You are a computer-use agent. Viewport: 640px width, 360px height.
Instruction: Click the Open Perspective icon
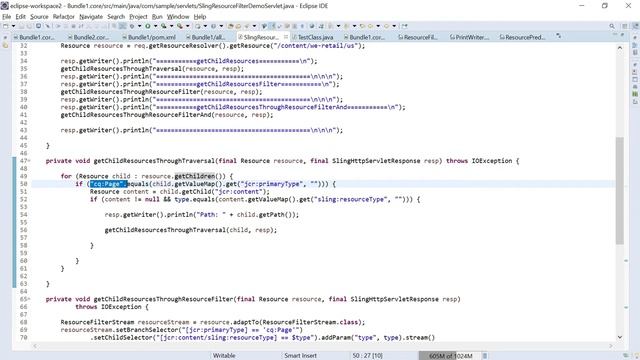(625, 26)
